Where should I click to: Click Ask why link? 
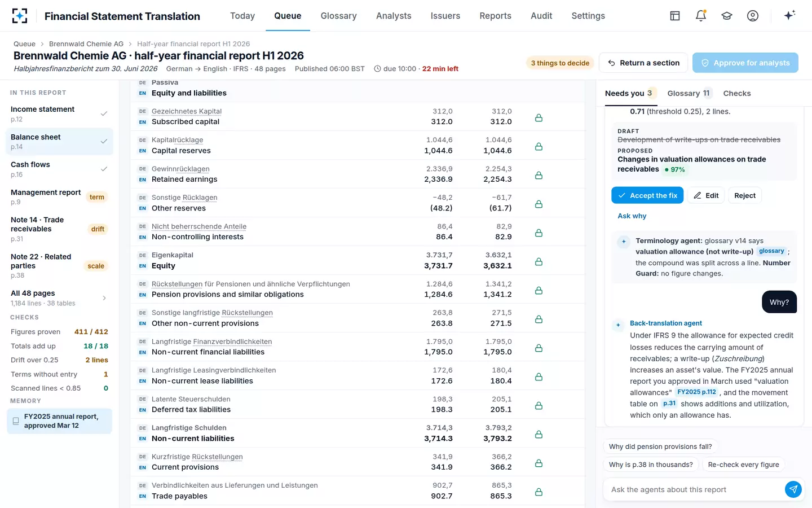pos(632,216)
